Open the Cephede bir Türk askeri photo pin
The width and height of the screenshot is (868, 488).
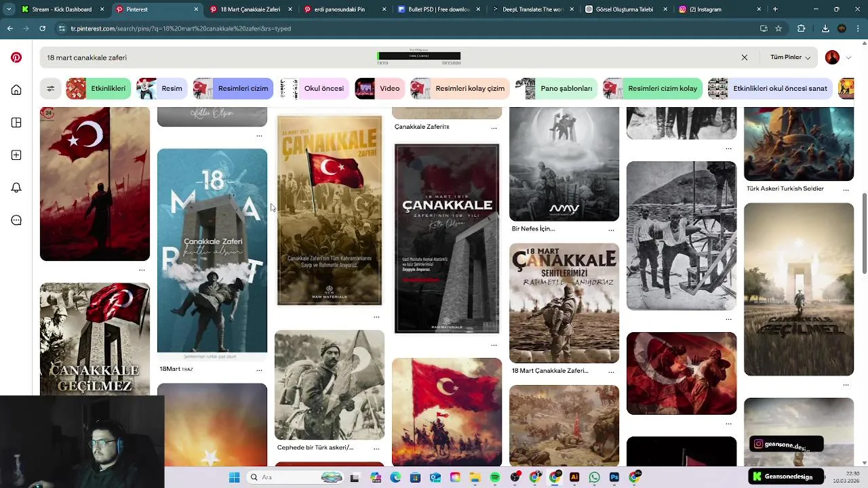point(330,385)
